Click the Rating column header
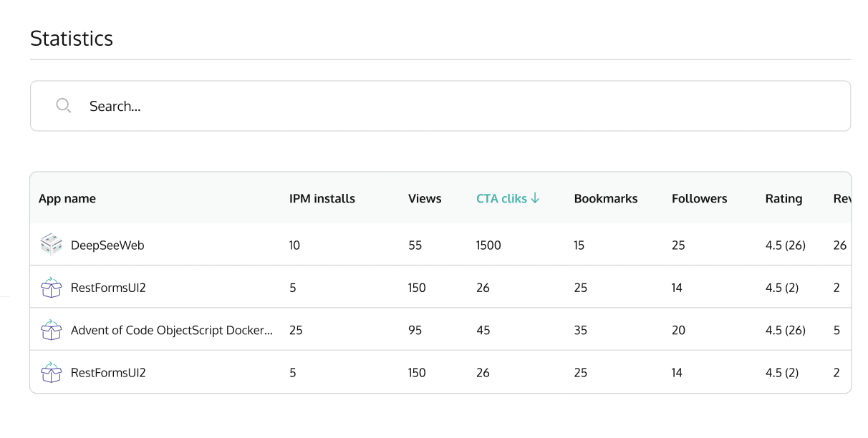The image size is (868, 438). pos(783,199)
